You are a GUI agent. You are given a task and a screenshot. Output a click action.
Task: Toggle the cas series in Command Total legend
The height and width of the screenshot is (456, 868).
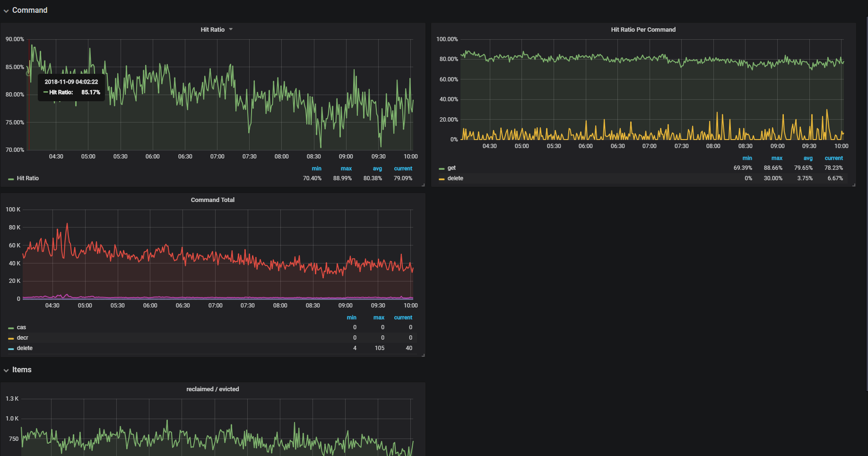click(21, 327)
